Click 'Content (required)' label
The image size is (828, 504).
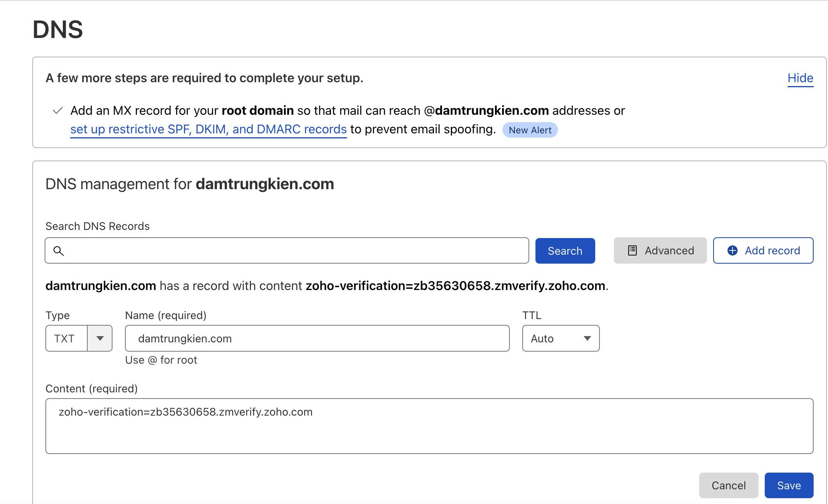(92, 389)
